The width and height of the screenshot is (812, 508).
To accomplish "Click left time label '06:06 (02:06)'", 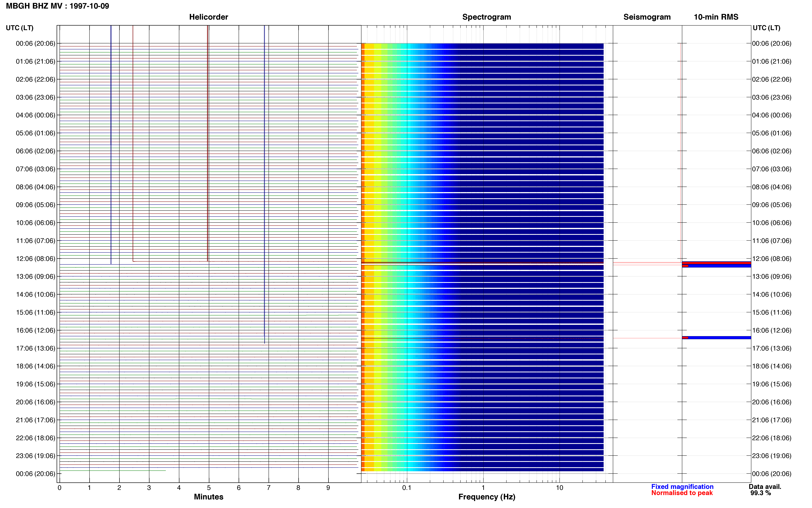I will point(36,151).
